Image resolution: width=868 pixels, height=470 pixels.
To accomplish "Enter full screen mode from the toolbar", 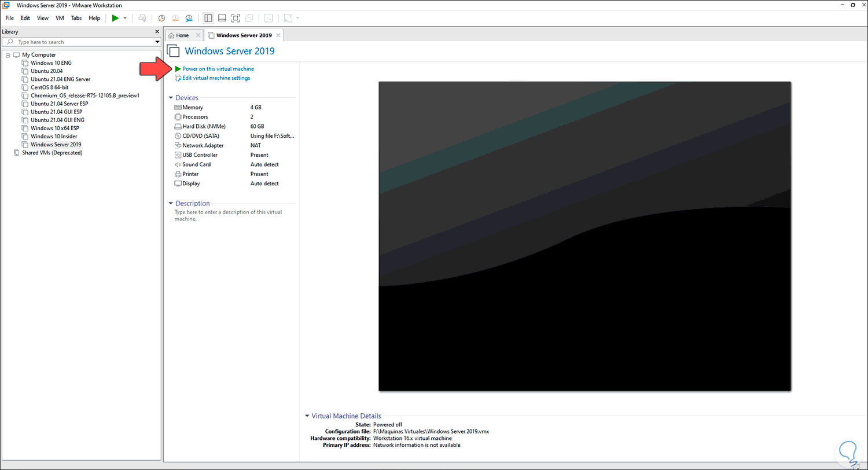I will pos(236,18).
